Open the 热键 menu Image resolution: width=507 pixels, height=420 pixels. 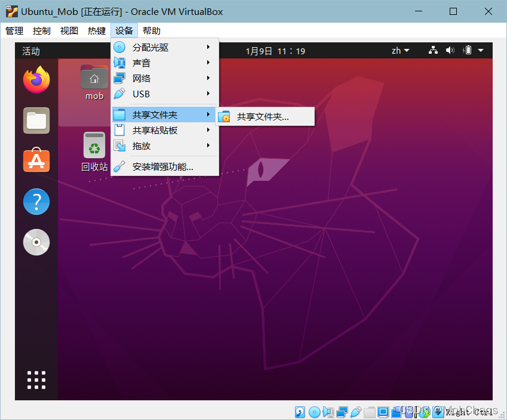pos(97,30)
